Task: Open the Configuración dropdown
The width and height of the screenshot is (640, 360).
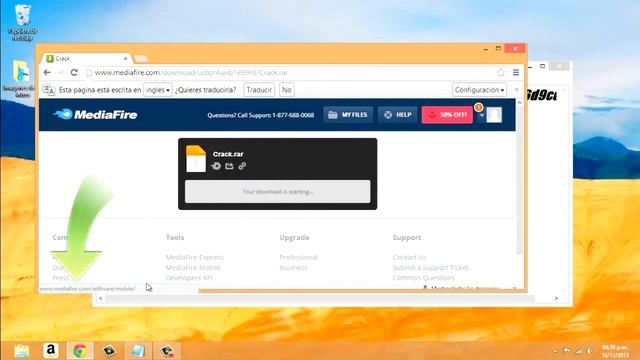Action: coord(479,90)
